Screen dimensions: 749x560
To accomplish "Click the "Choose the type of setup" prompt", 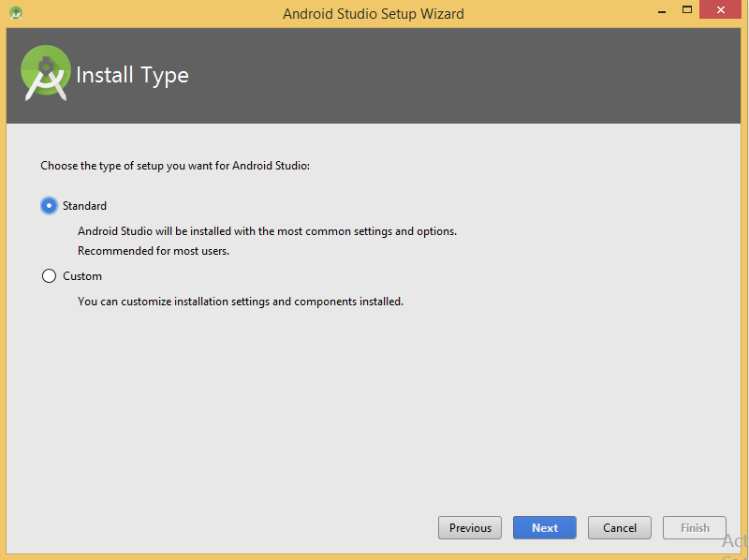I will [174, 166].
